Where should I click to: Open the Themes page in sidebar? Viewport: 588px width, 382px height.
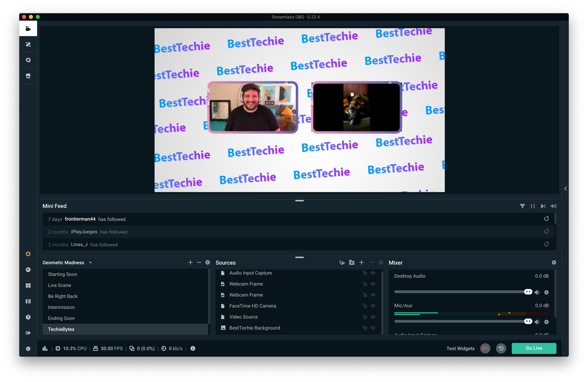click(x=28, y=44)
